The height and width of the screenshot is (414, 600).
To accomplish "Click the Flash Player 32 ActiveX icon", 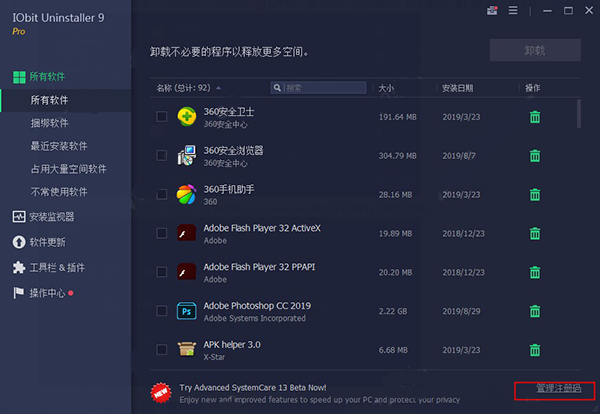I will [187, 233].
